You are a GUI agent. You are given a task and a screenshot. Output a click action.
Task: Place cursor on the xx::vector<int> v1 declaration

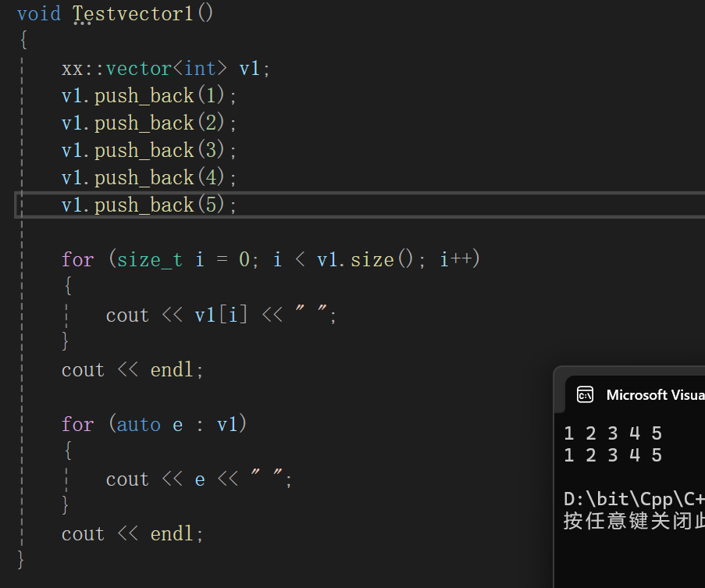[165, 69]
